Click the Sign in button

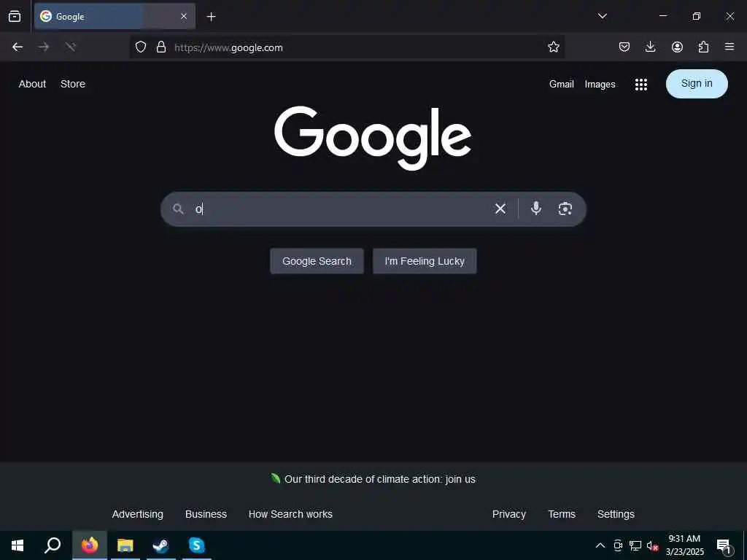pos(697,84)
